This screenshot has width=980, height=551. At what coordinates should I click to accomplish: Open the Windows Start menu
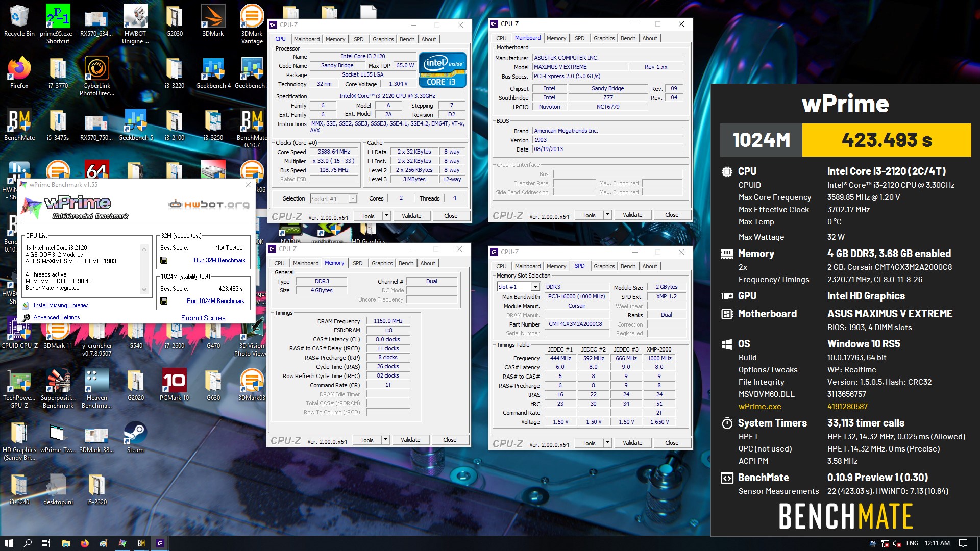point(9,543)
